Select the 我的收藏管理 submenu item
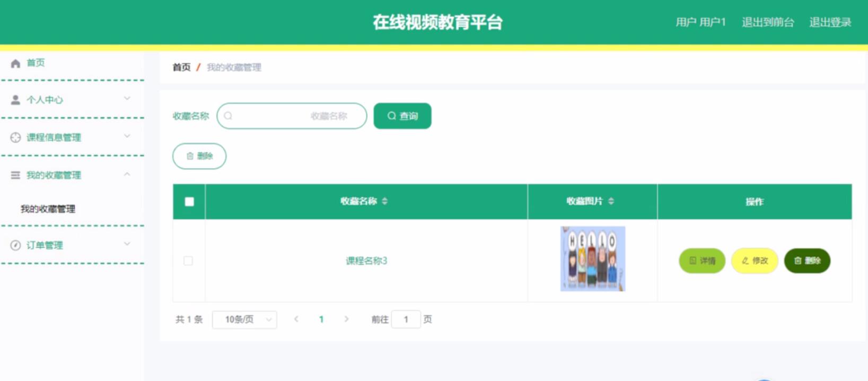Viewport: 868px width, 381px height. (48, 209)
